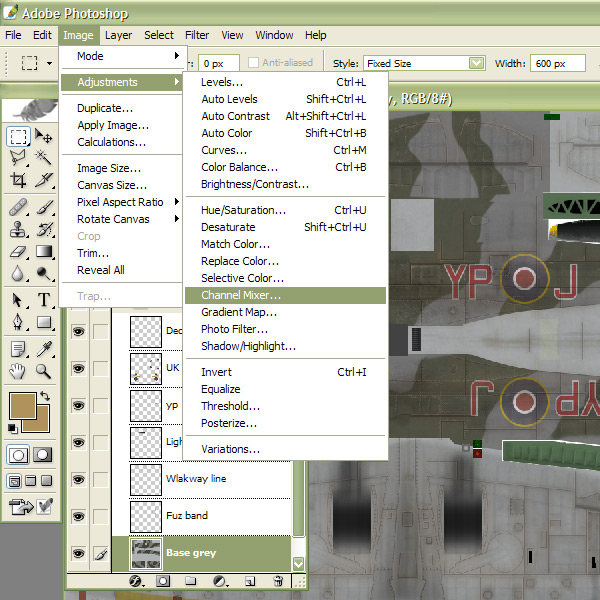Toggle Anti-aliased checkbox
600x600 pixels.
point(253,63)
